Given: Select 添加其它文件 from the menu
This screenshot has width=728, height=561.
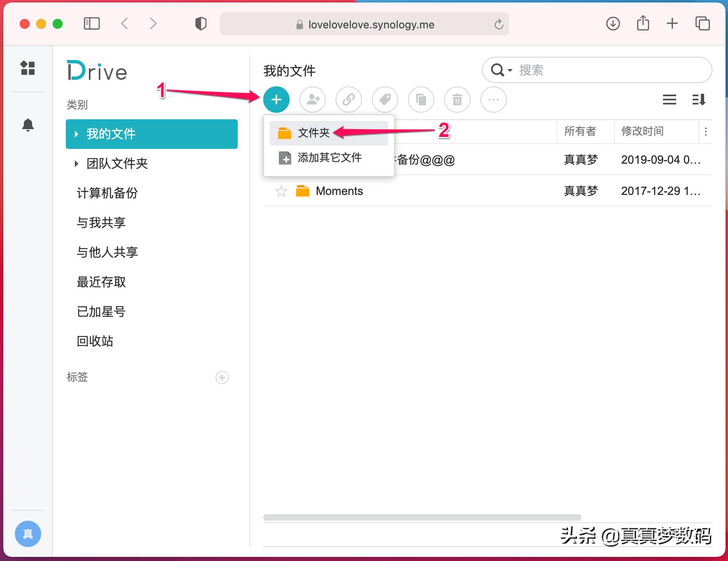Looking at the screenshot, I should (329, 158).
